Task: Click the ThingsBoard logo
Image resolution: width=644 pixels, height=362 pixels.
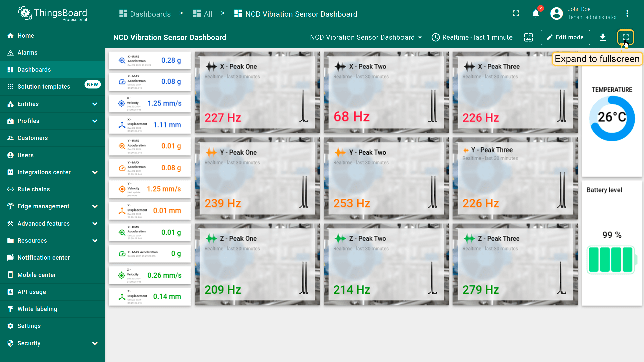Action: coord(53,14)
